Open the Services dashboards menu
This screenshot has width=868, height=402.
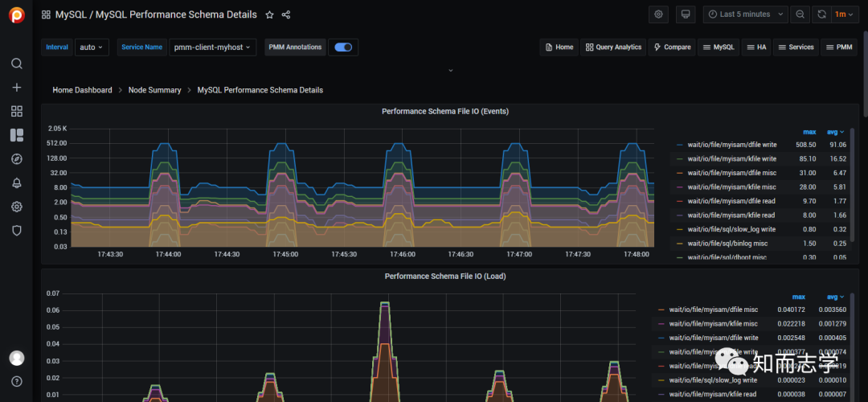tap(796, 47)
